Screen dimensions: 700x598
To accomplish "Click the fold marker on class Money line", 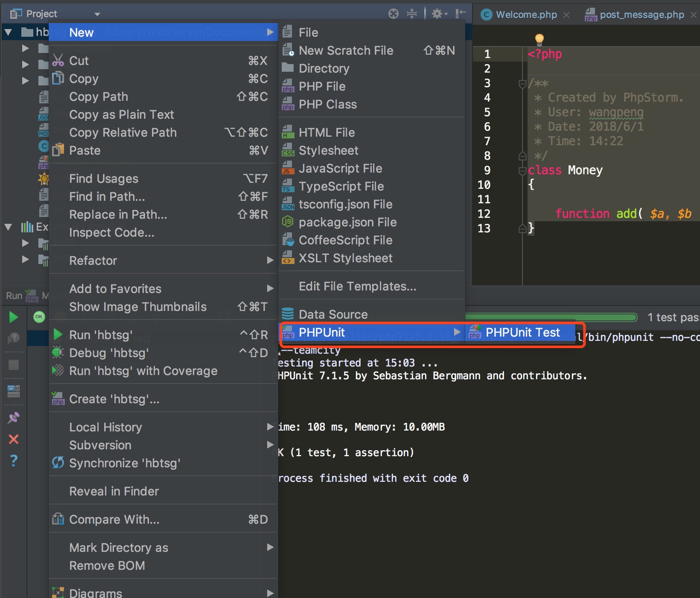I will click(522, 171).
